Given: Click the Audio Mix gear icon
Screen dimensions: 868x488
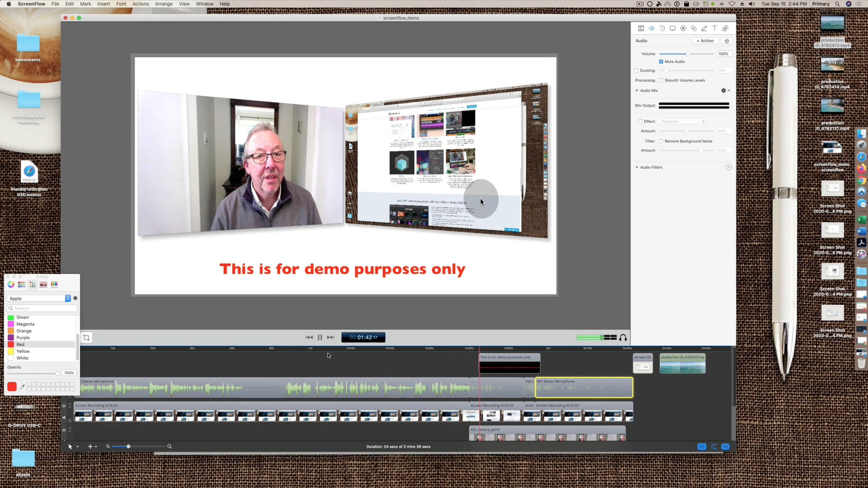Looking at the screenshot, I should [723, 91].
